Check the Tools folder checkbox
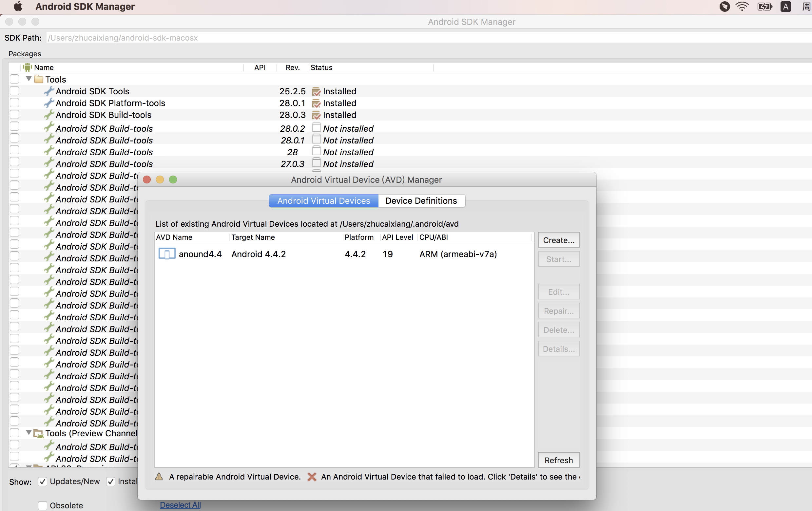Viewport: 812px width, 511px height. [x=14, y=79]
